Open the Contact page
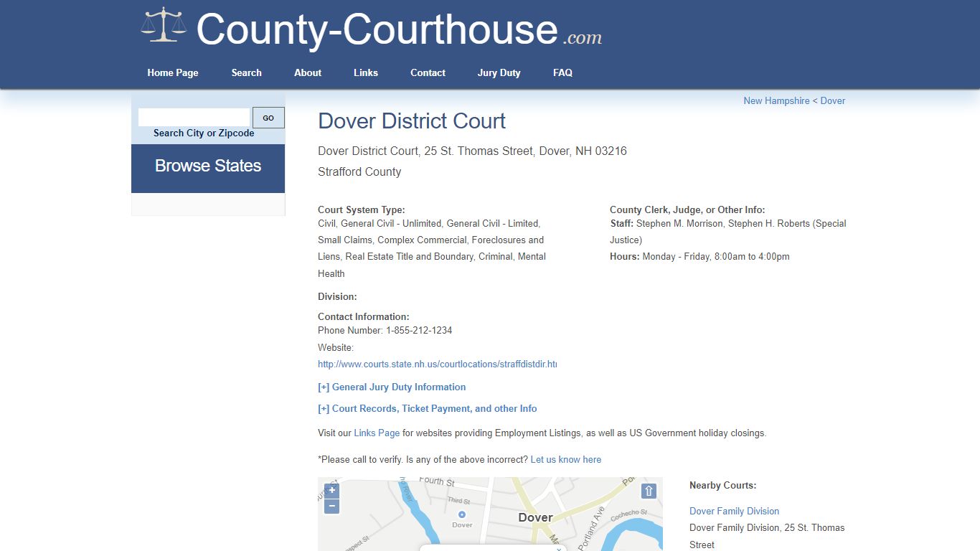Viewport: 980px width, 551px height. (428, 72)
